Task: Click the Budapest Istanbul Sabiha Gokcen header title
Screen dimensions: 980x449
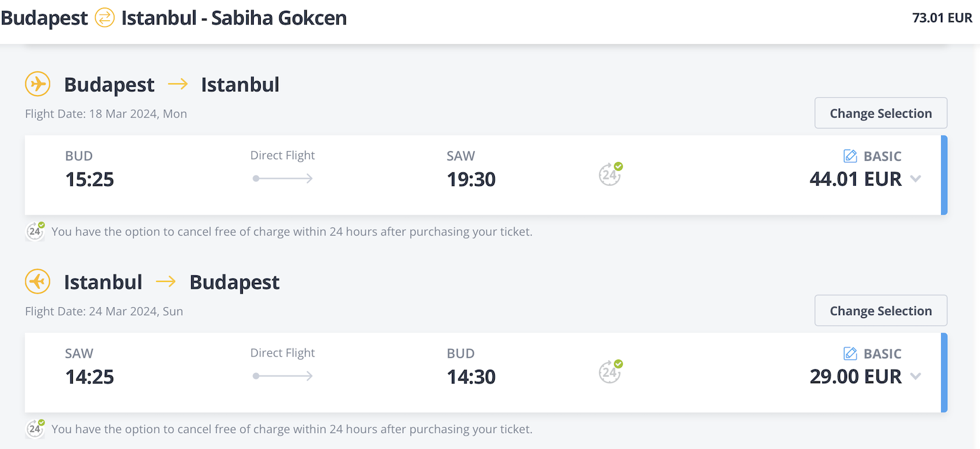Action: (x=174, y=18)
